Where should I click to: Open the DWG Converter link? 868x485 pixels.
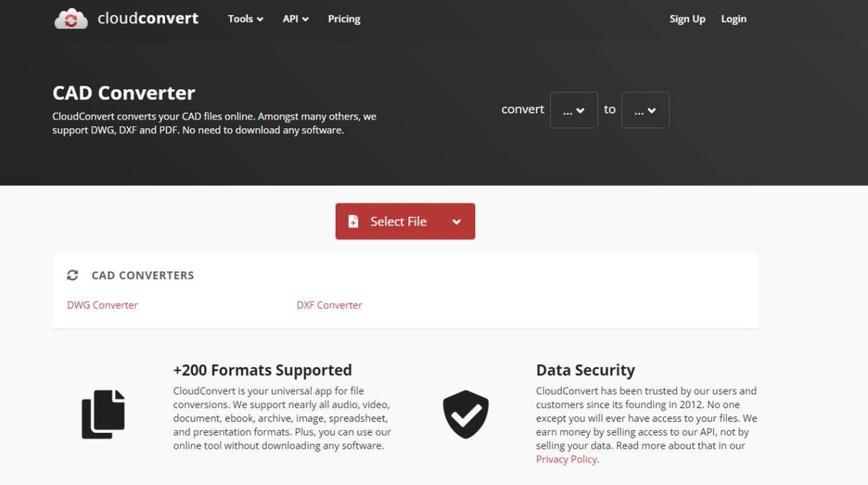[x=102, y=305]
